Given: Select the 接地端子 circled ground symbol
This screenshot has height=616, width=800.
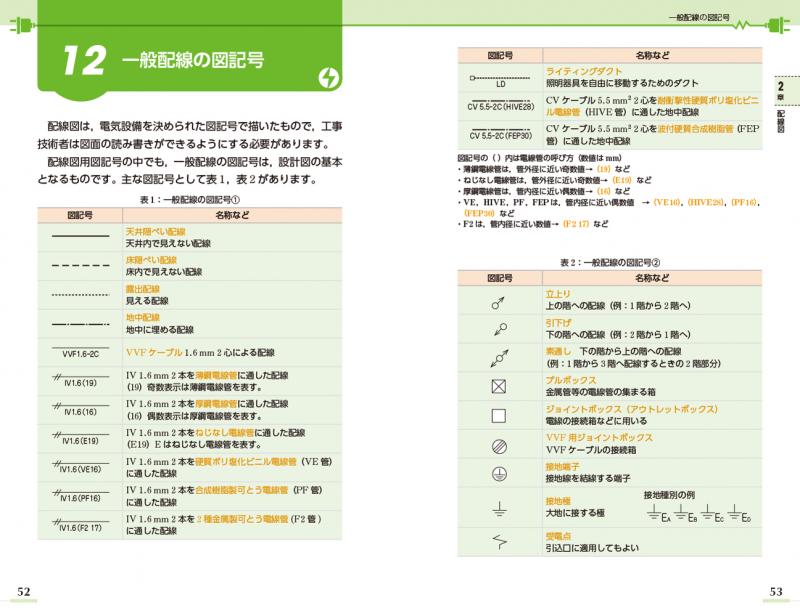Looking at the screenshot, I should [499, 475].
